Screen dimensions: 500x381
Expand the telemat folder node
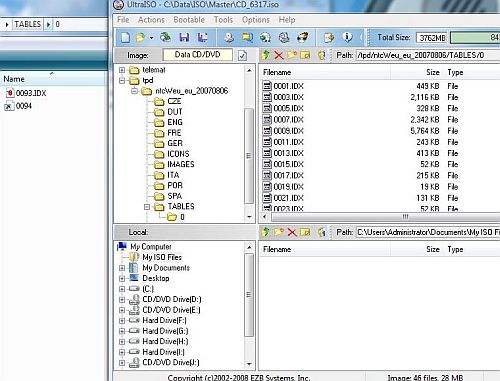[x=122, y=70]
